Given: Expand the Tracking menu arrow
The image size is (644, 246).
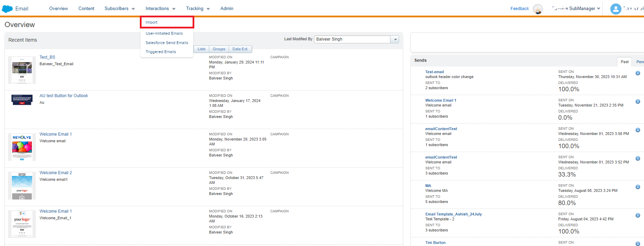Looking at the screenshot, I should 208,9.
